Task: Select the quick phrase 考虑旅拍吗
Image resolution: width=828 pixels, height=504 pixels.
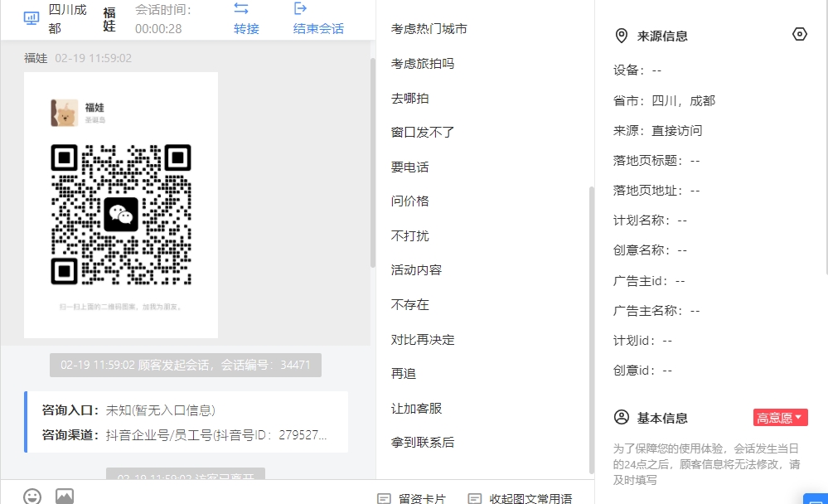Action: point(423,64)
